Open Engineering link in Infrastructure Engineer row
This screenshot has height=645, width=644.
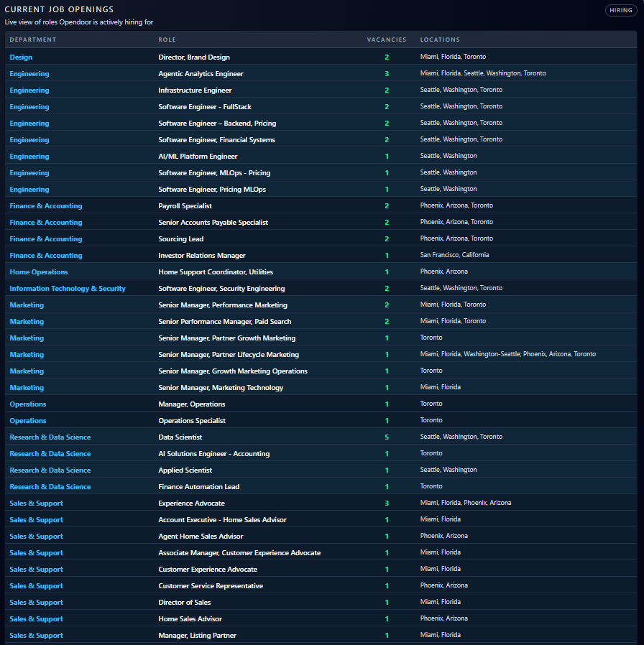click(29, 90)
